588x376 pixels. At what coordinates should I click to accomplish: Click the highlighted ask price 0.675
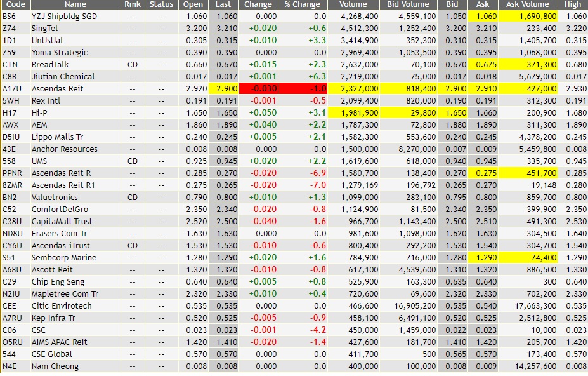coord(483,65)
